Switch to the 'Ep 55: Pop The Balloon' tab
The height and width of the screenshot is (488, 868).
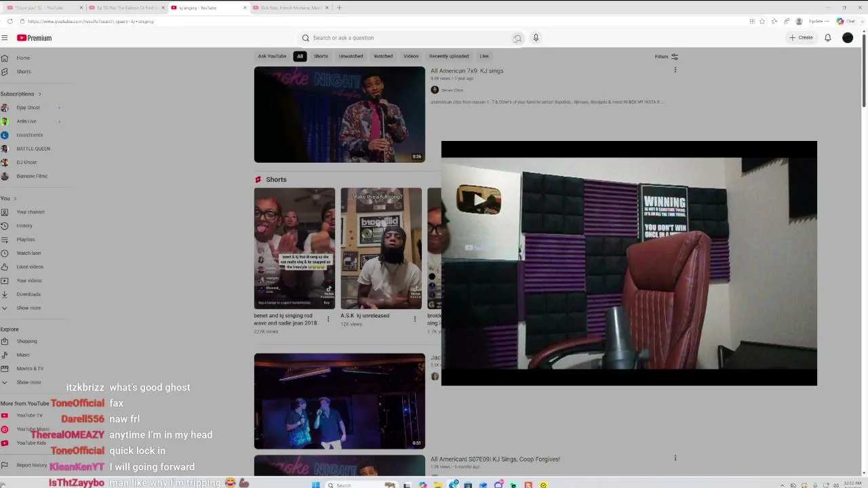coord(127,7)
